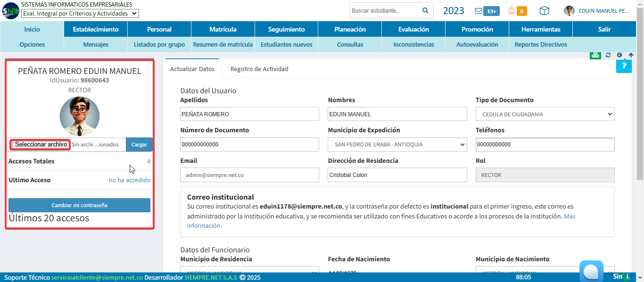Click the Número de Documento field
The image size is (644, 282).
[249, 145]
